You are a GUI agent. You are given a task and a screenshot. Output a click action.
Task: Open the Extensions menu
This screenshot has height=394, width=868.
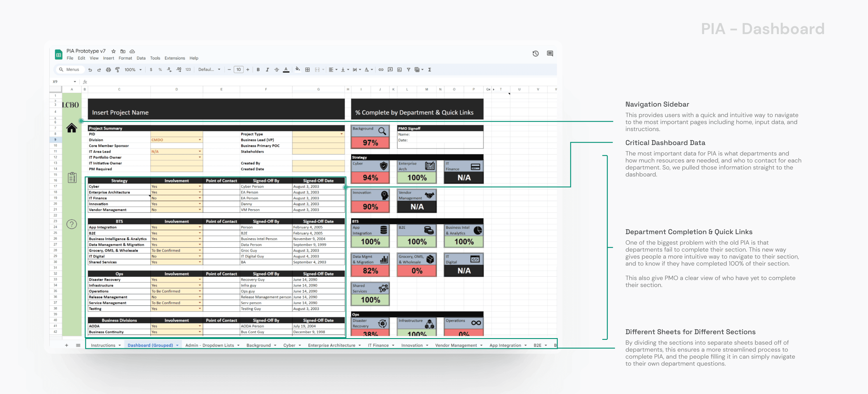coord(174,58)
